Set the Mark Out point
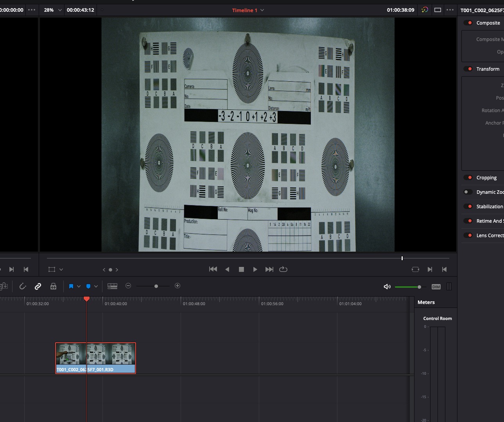Viewport: 504px width, 422px height. pyautogui.click(x=444, y=269)
